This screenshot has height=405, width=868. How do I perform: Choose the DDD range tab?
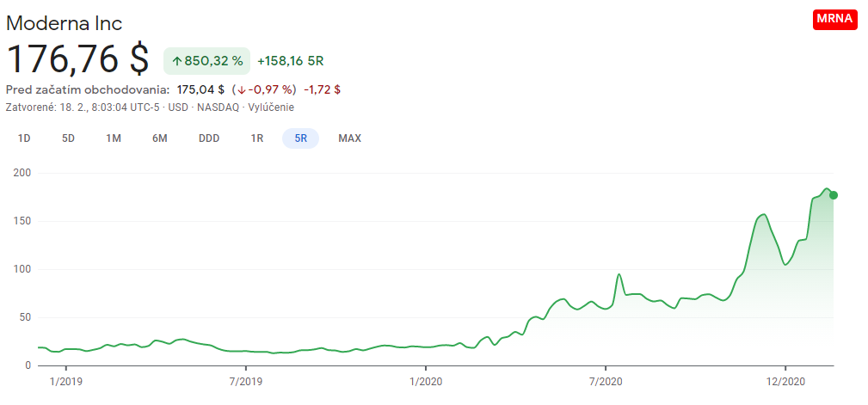click(209, 138)
